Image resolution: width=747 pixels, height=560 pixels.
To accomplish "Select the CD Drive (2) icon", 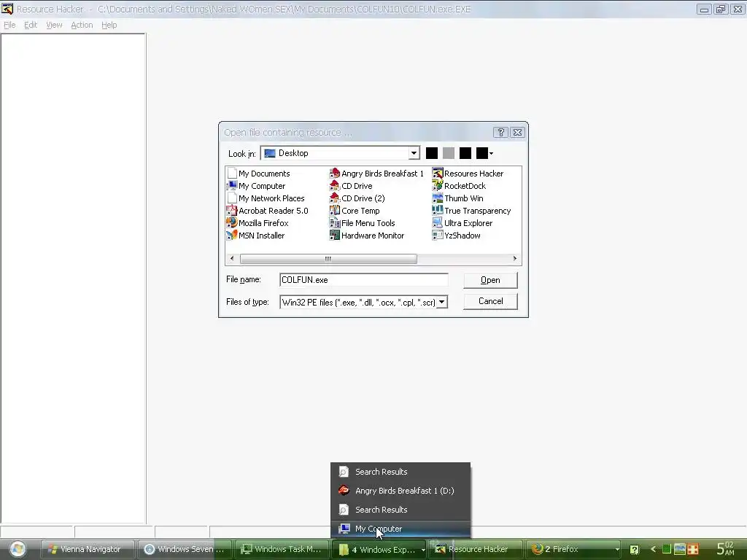I will pyautogui.click(x=335, y=198).
